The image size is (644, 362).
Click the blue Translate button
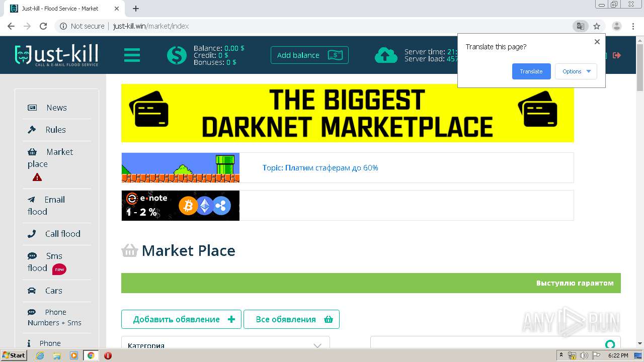[x=531, y=71]
